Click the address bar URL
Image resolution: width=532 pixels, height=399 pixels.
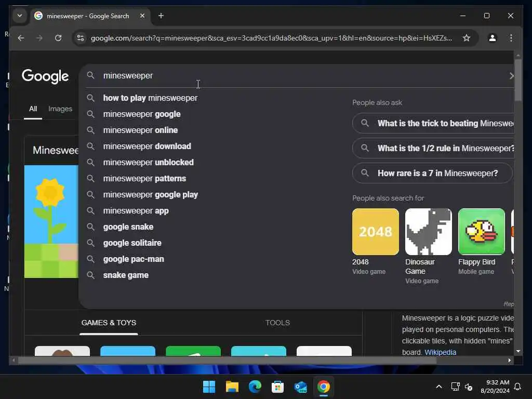point(271,38)
